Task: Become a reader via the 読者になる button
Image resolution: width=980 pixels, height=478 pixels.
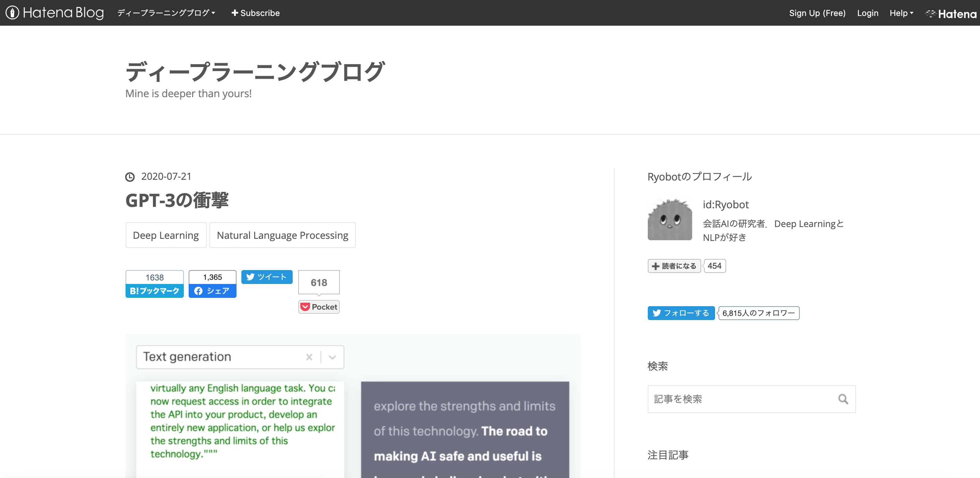Action: pos(674,266)
